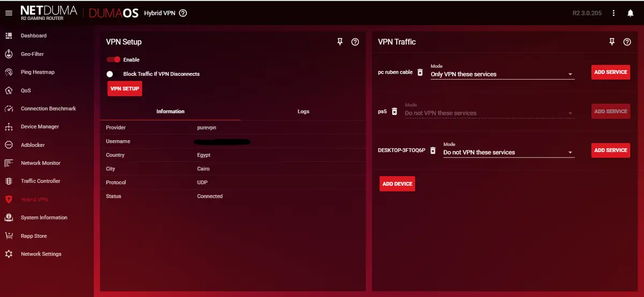Open Mode dropdown for ps5
The width and height of the screenshot is (644, 297).
click(x=489, y=111)
